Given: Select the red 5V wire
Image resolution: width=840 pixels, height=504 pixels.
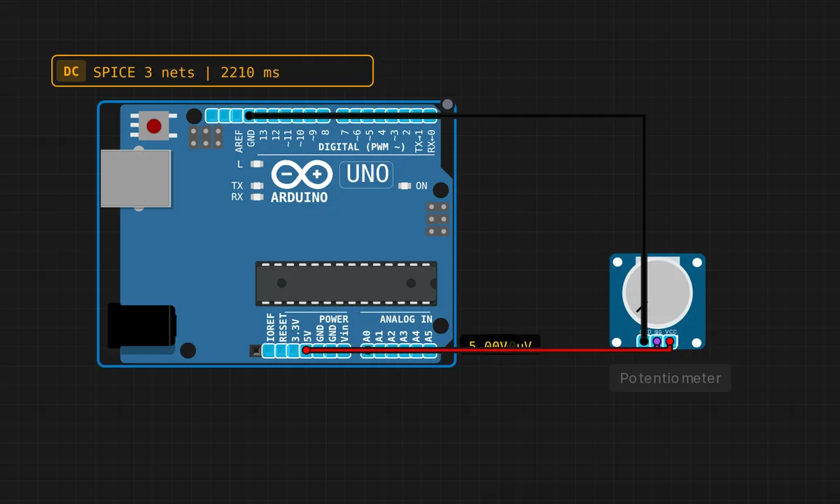Looking at the screenshot, I should coord(488,350).
